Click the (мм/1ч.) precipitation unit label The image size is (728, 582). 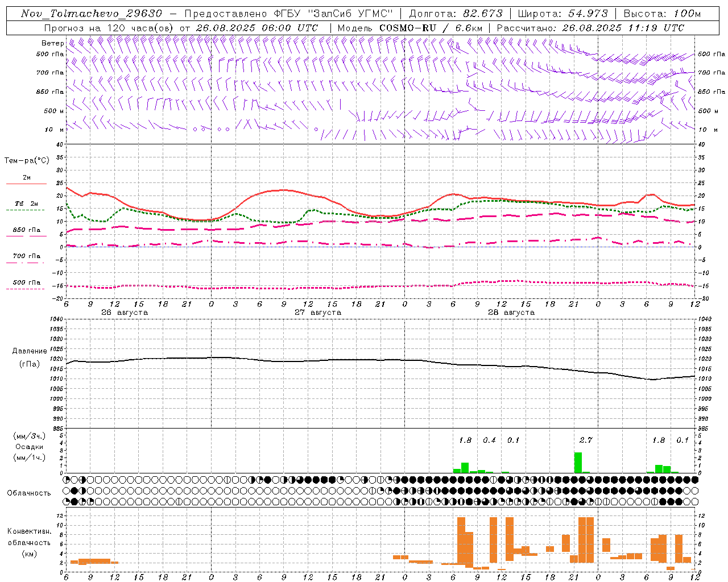[29, 458]
